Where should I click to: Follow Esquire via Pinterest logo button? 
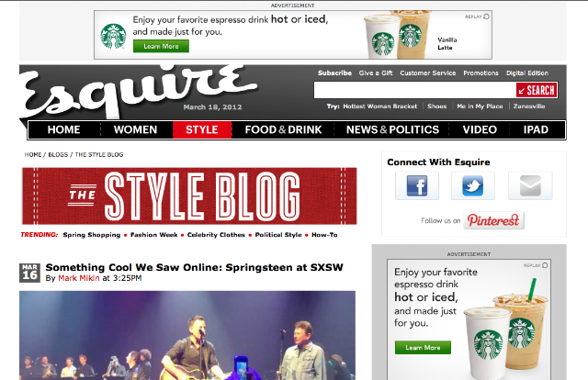[493, 220]
